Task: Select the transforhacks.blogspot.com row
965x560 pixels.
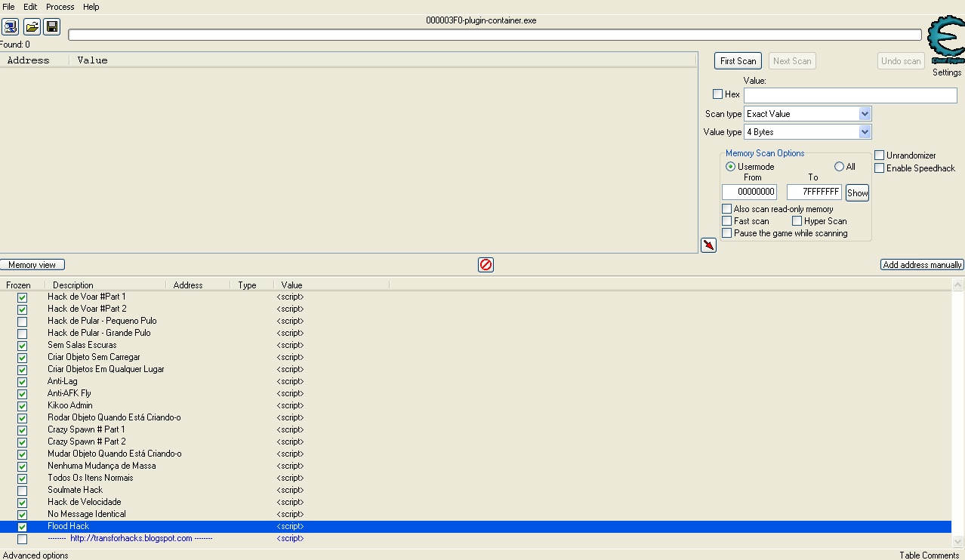Action: pos(476,538)
